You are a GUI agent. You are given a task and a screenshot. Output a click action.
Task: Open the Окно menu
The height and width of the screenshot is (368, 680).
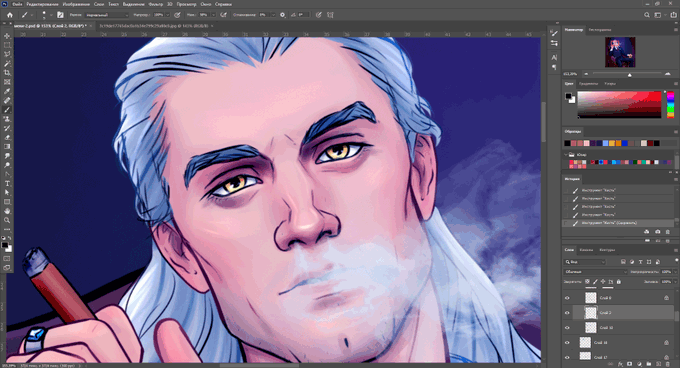[x=206, y=4]
